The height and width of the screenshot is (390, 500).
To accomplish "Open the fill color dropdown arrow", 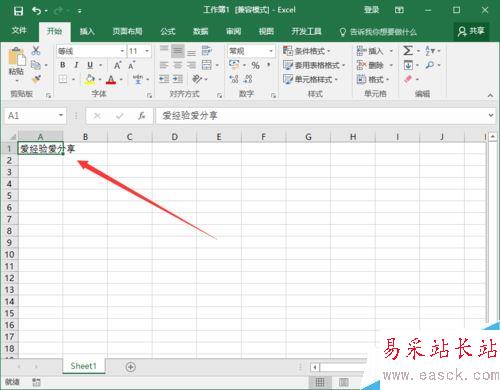I will tap(100, 79).
